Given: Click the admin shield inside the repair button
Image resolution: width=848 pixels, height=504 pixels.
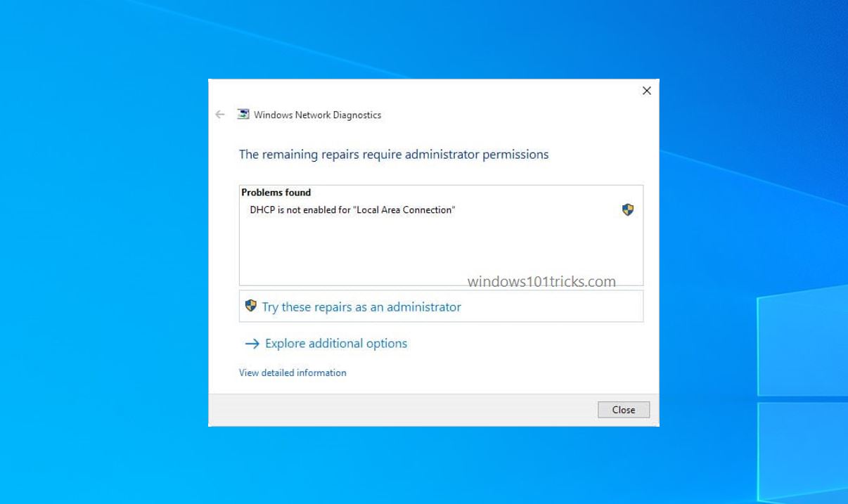Looking at the screenshot, I should coord(251,306).
